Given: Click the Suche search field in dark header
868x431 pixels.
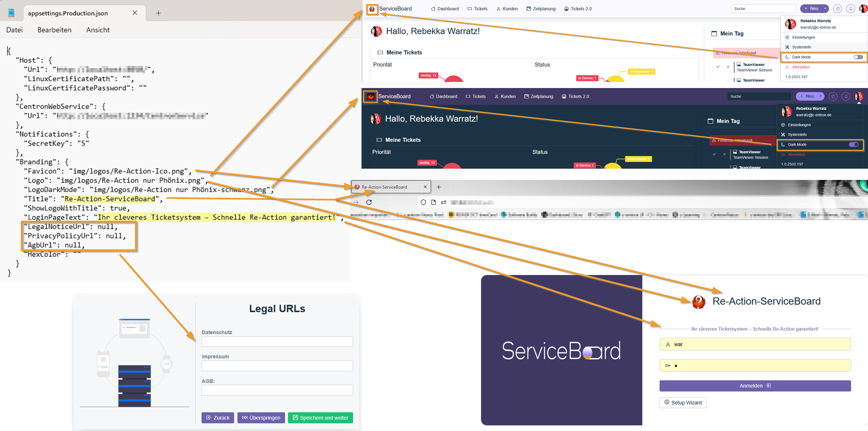Looking at the screenshot, I should (759, 96).
